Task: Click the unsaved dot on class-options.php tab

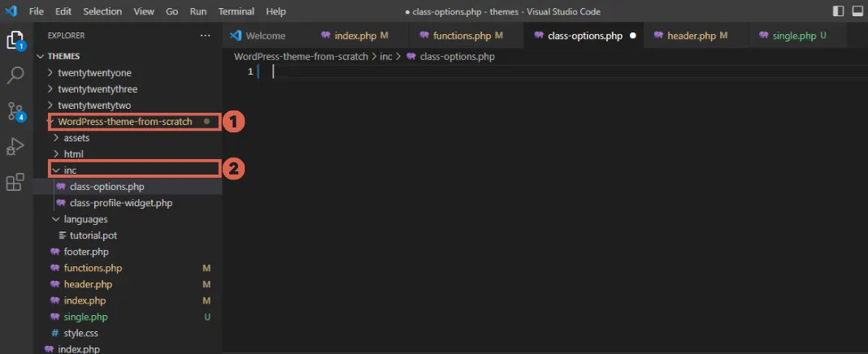Action: coord(633,36)
